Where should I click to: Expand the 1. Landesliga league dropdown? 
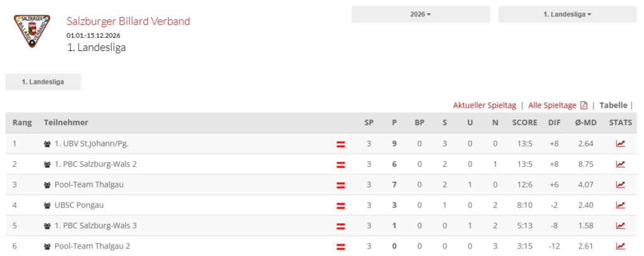coord(567,14)
